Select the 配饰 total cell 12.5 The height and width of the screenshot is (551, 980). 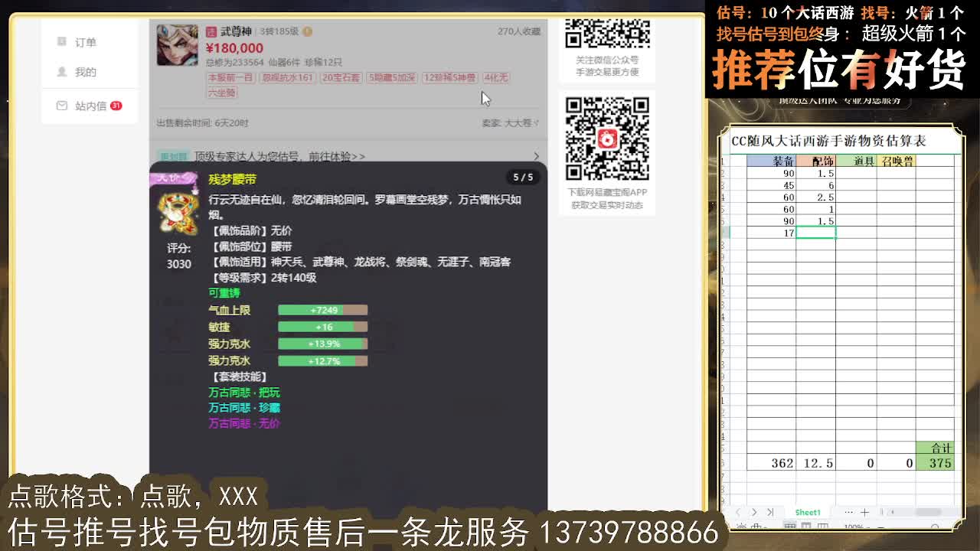[815, 463]
